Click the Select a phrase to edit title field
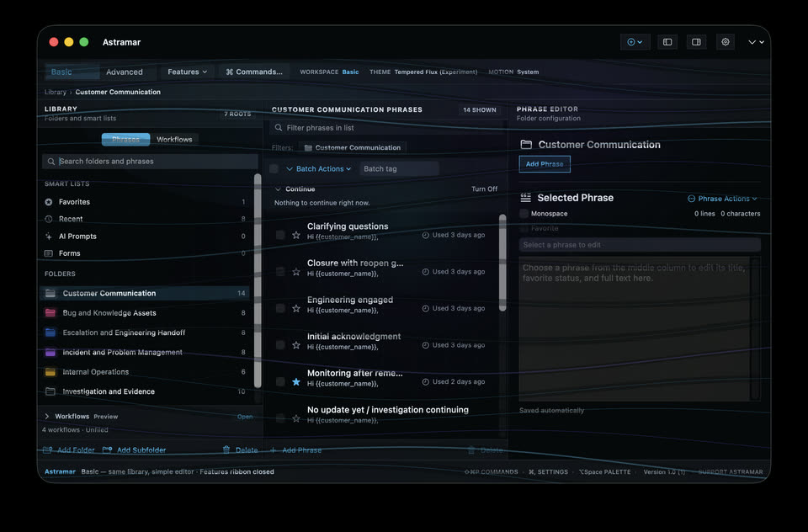The height and width of the screenshot is (532, 808). pos(640,246)
